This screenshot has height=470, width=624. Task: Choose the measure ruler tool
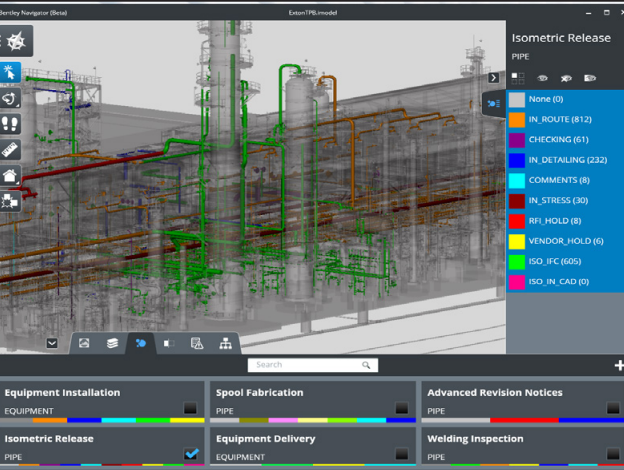click(10, 149)
